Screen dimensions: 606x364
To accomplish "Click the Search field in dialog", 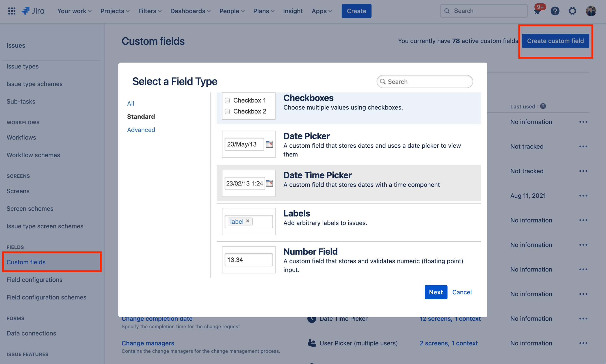I will point(425,81).
